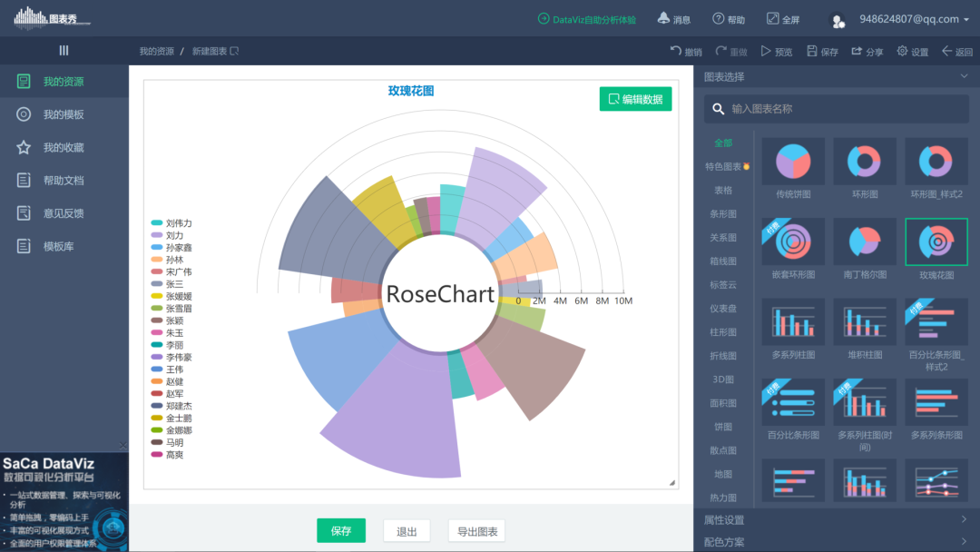Click the 导出图表 button
The height and width of the screenshot is (552, 980).
point(477,531)
